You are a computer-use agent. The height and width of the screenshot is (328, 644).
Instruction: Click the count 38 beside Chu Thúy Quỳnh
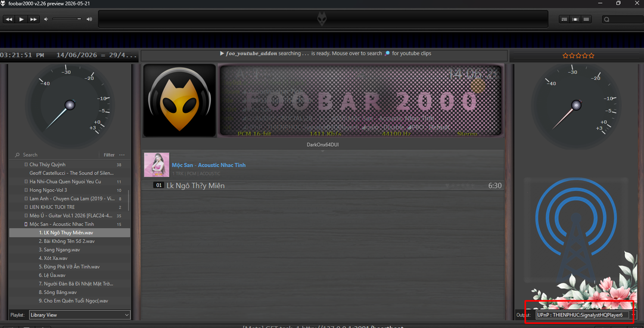tap(119, 165)
